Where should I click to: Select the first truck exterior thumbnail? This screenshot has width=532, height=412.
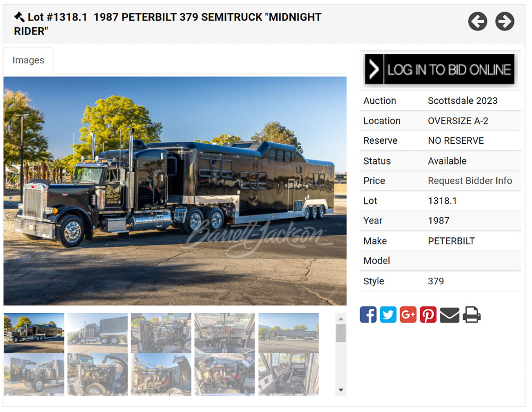[x=34, y=333]
